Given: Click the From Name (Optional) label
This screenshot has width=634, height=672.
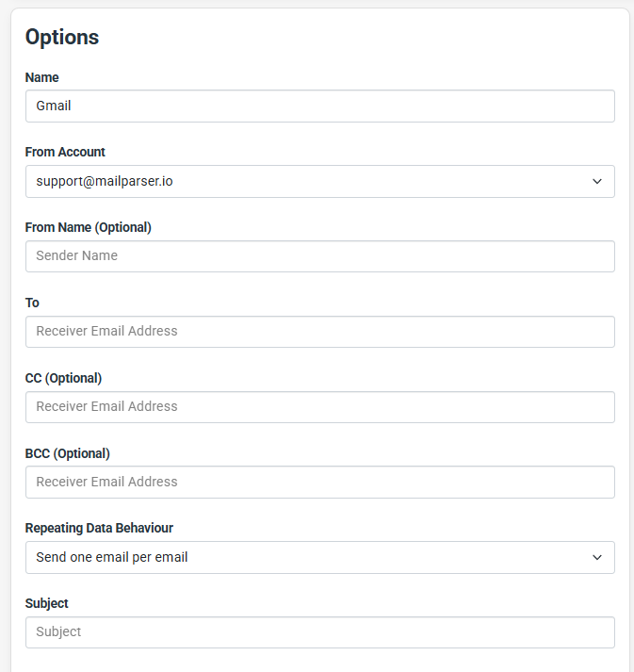Looking at the screenshot, I should point(89,227).
